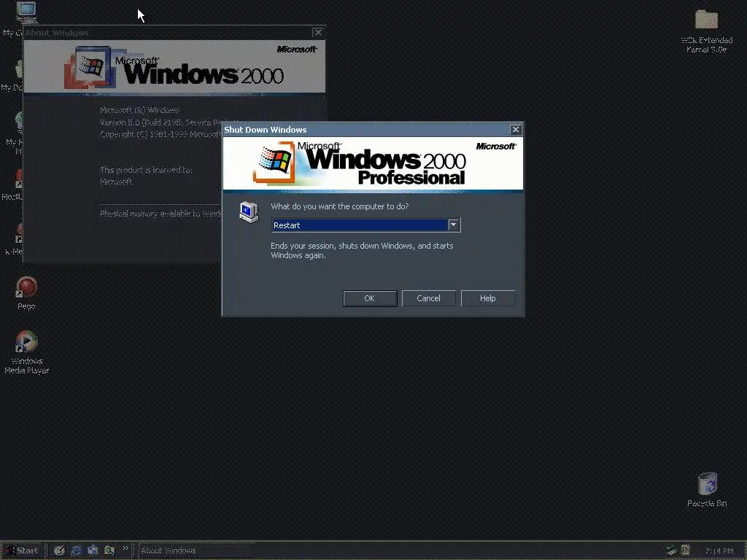Click OK to confirm the restart
The width and height of the screenshot is (747, 560).
pyautogui.click(x=370, y=298)
